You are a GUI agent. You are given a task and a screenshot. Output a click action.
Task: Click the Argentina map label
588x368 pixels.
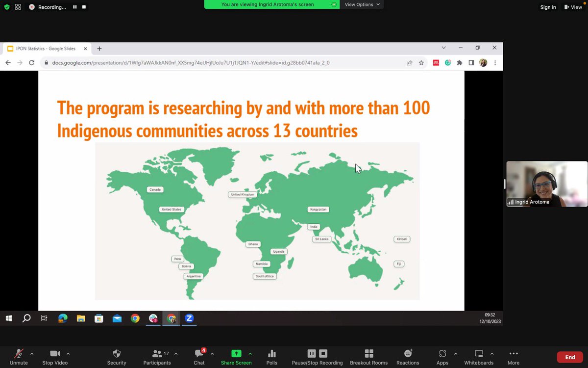[x=194, y=276]
